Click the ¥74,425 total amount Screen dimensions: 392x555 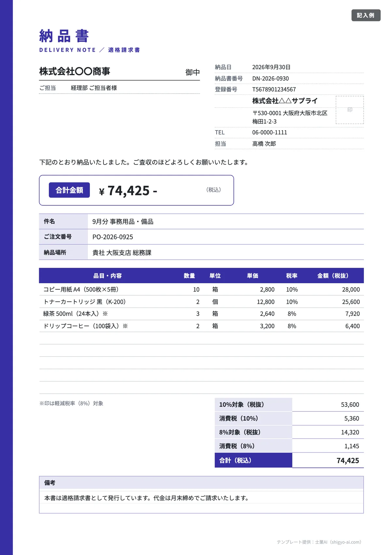(128, 191)
